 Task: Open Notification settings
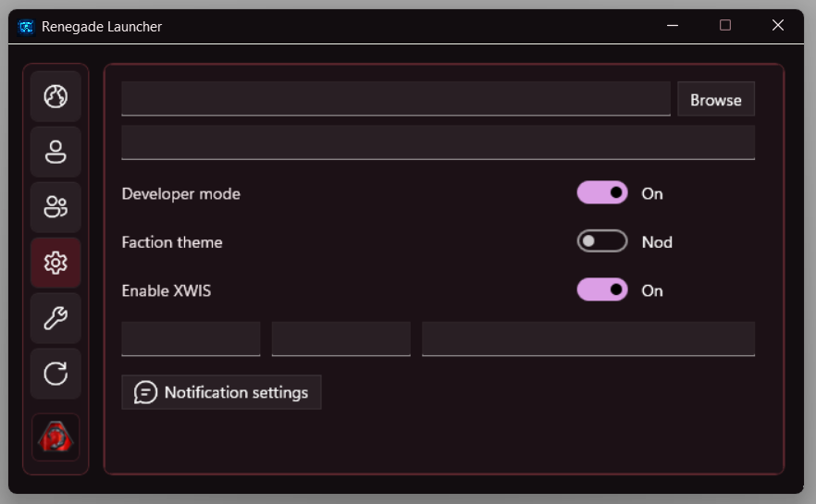click(222, 392)
